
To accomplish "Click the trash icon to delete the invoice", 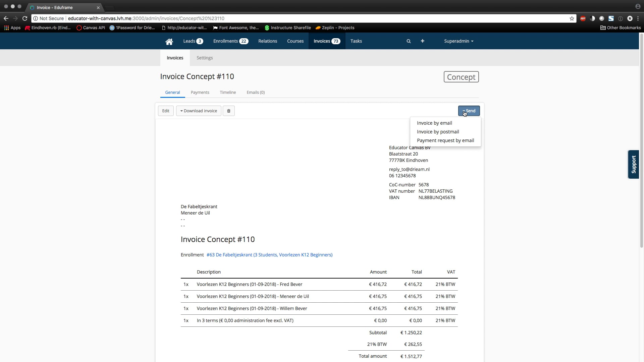I will [x=228, y=111].
